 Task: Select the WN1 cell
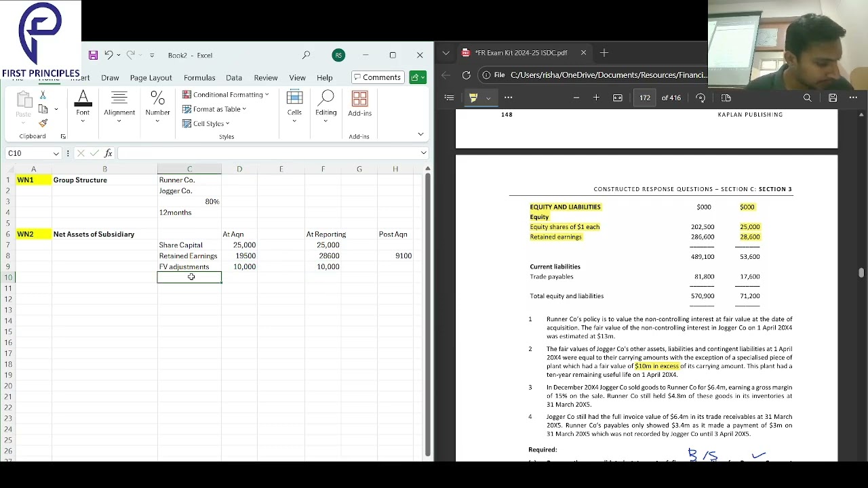(33, 180)
